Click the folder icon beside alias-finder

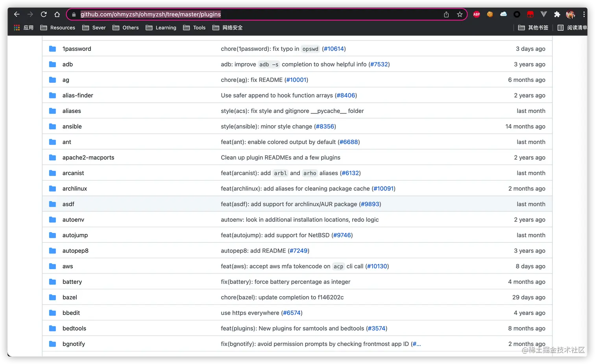pyautogui.click(x=52, y=95)
